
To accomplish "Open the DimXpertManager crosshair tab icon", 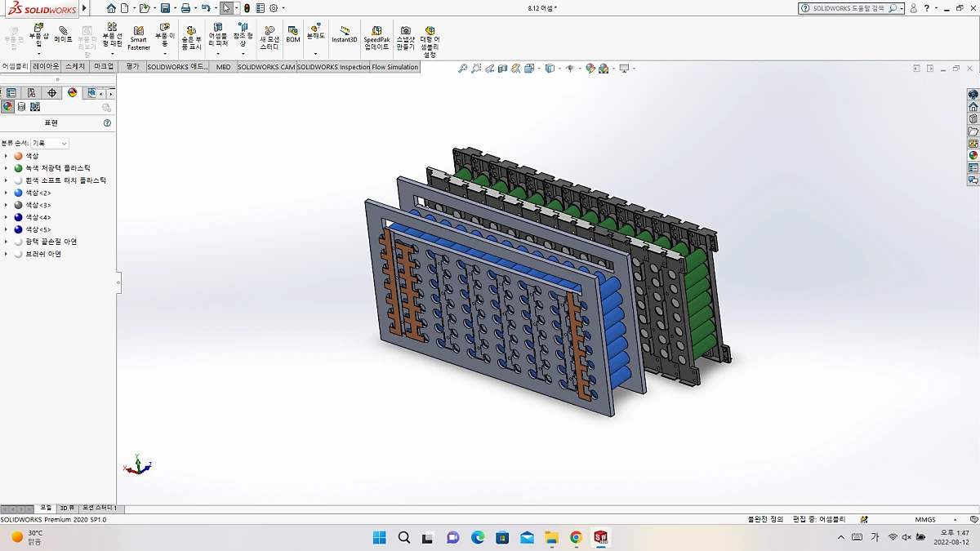I will [52, 93].
